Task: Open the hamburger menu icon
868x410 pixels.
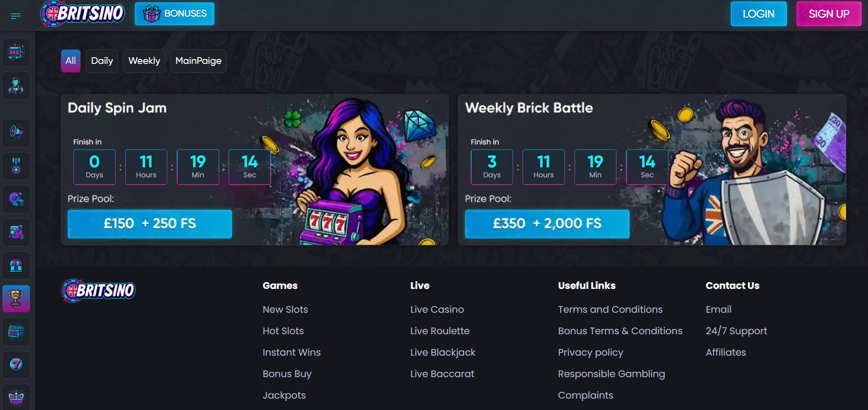Action: pyautogui.click(x=16, y=16)
